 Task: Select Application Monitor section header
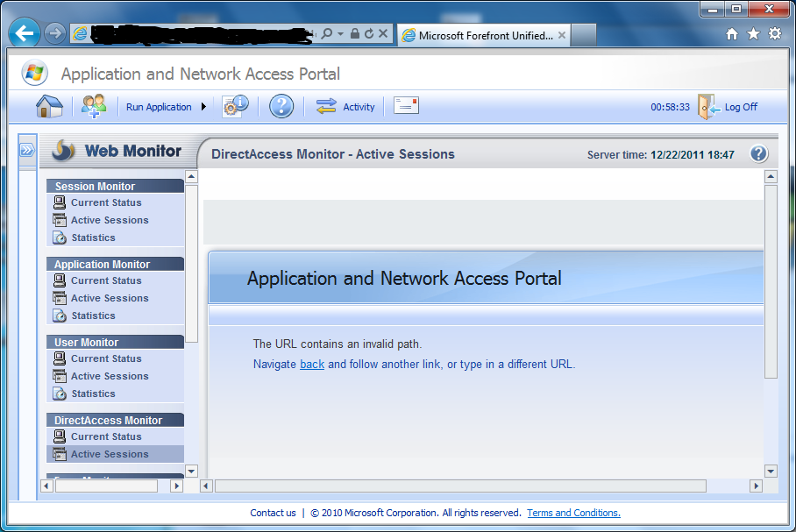point(115,265)
